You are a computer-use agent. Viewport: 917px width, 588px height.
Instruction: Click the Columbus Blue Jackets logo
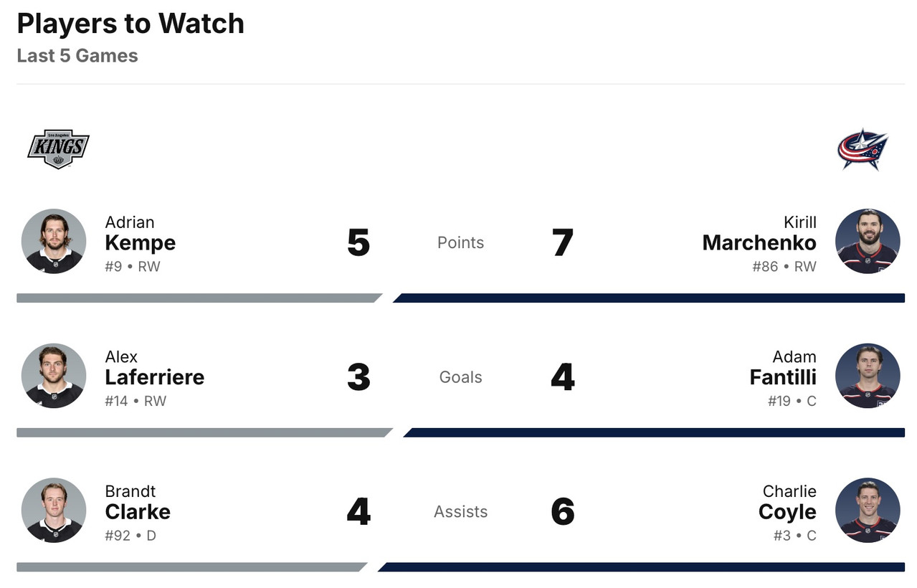pos(863,149)
